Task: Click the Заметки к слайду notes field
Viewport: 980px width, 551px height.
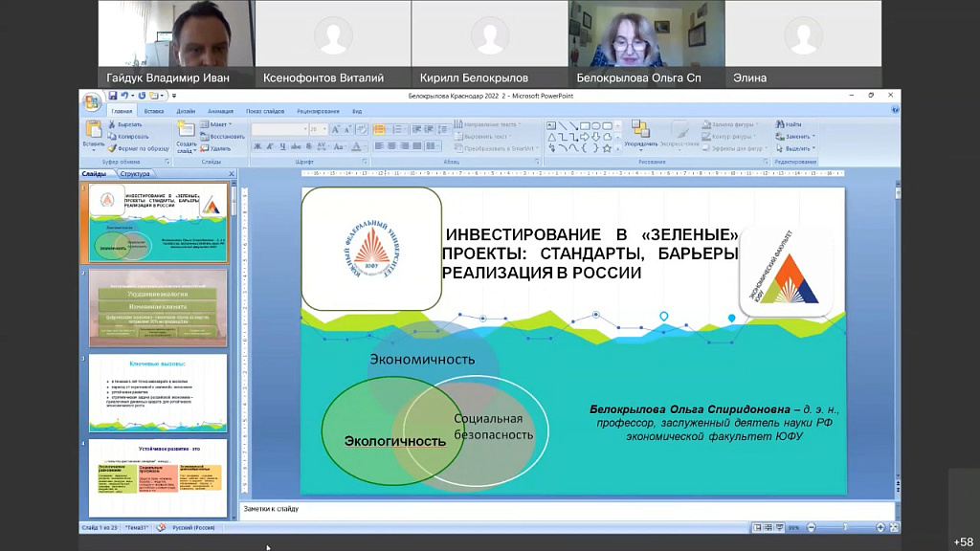Action: 568,511
